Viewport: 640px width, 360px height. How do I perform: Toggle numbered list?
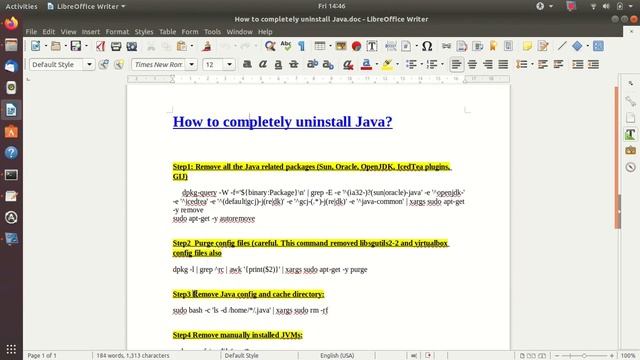432,64
